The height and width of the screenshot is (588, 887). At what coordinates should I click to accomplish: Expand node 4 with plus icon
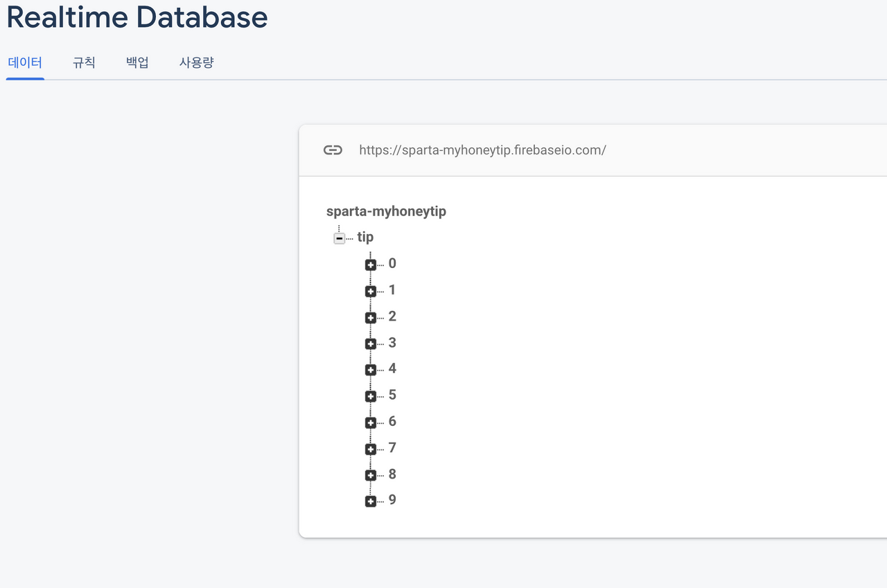coord(371,370)
